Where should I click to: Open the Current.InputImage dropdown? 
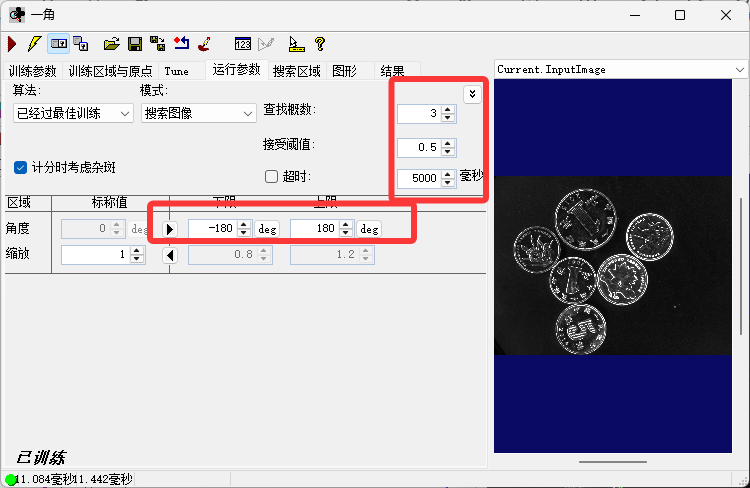[620, 69]
